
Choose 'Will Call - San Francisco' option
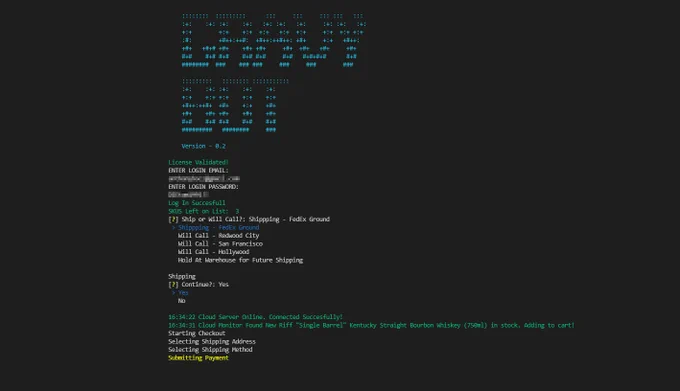[x=220, y=244]
